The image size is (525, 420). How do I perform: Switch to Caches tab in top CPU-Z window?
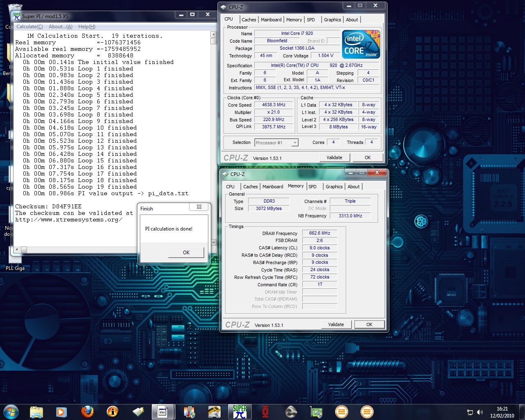[249, 20]
